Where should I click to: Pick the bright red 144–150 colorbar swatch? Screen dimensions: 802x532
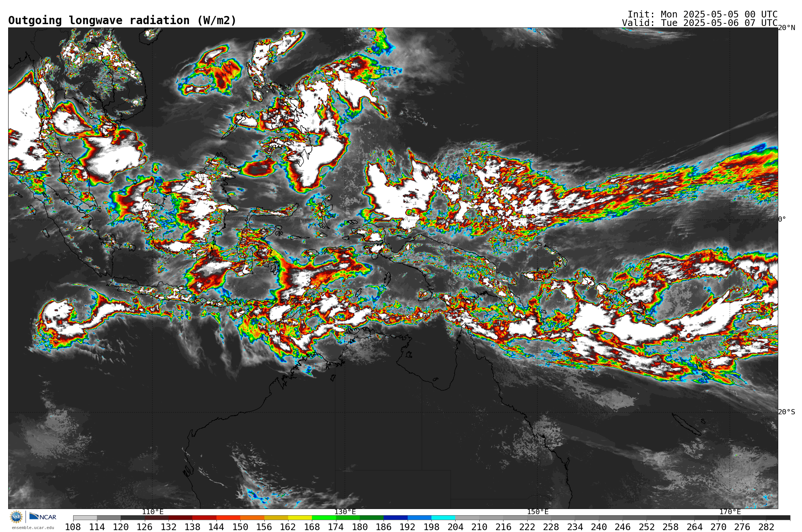pos(228,518)
